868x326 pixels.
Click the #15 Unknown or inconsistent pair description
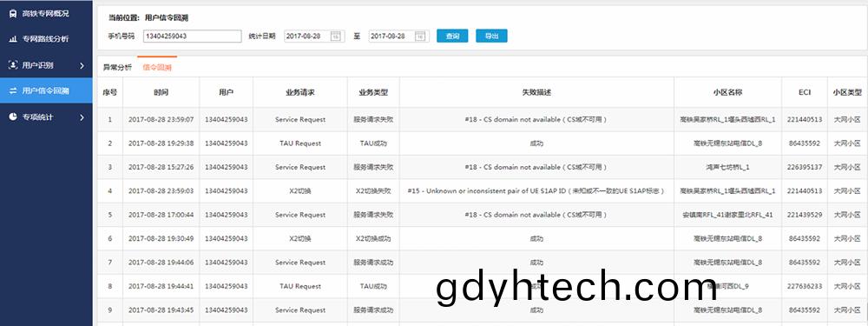pyautogui.click(x=536, y=191)
